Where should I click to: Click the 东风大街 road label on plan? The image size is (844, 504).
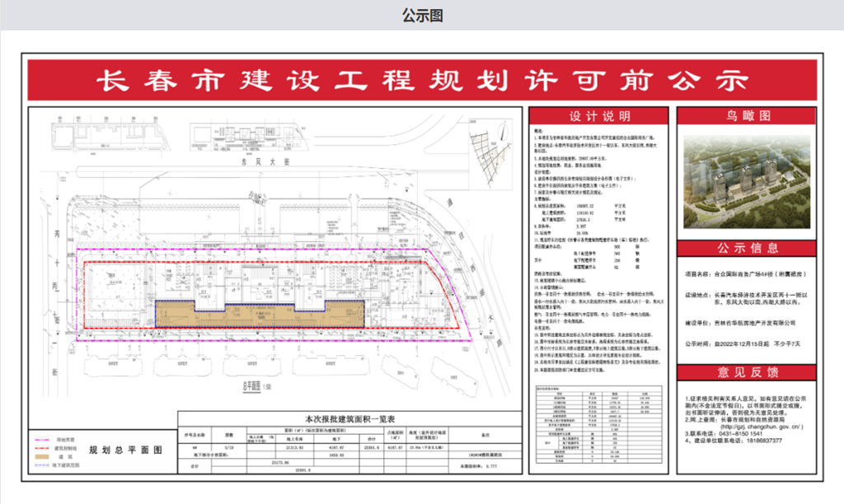265,161
